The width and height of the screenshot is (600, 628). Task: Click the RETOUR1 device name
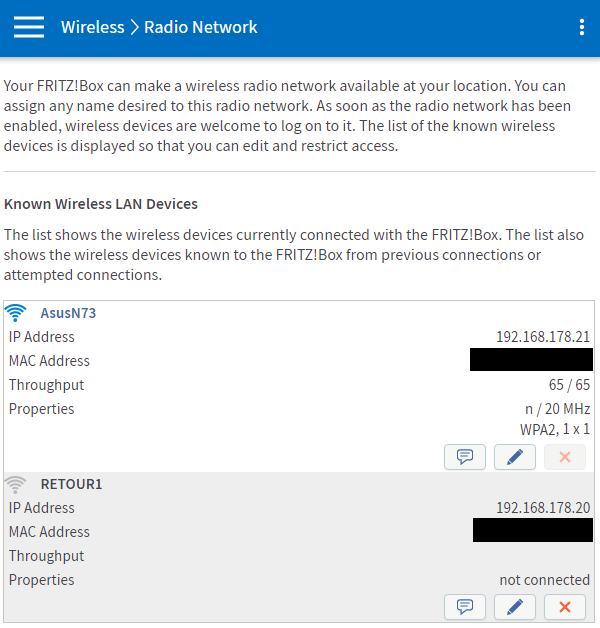(71, 484)
